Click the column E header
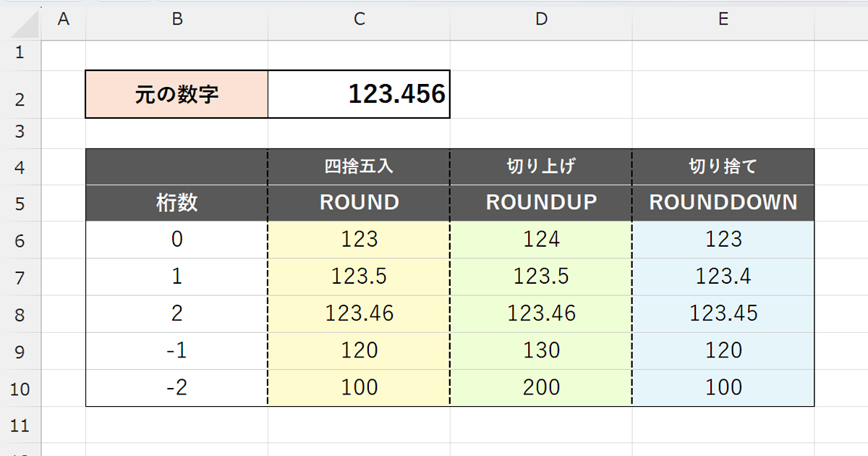This screenshot has height=456, width=868. coord(723,20)
